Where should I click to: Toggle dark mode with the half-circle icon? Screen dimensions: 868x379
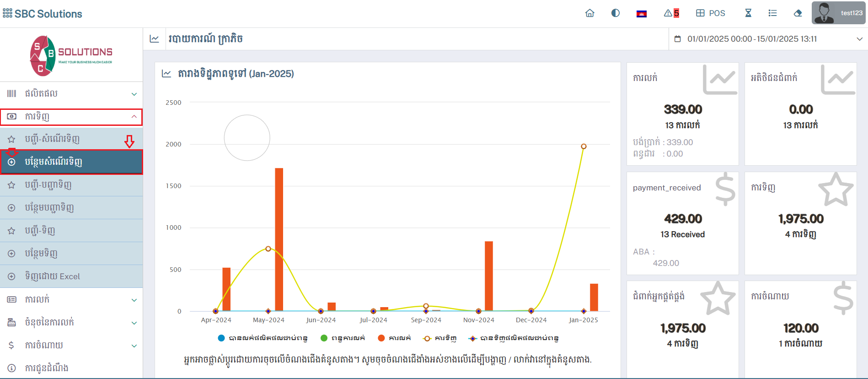616,13
